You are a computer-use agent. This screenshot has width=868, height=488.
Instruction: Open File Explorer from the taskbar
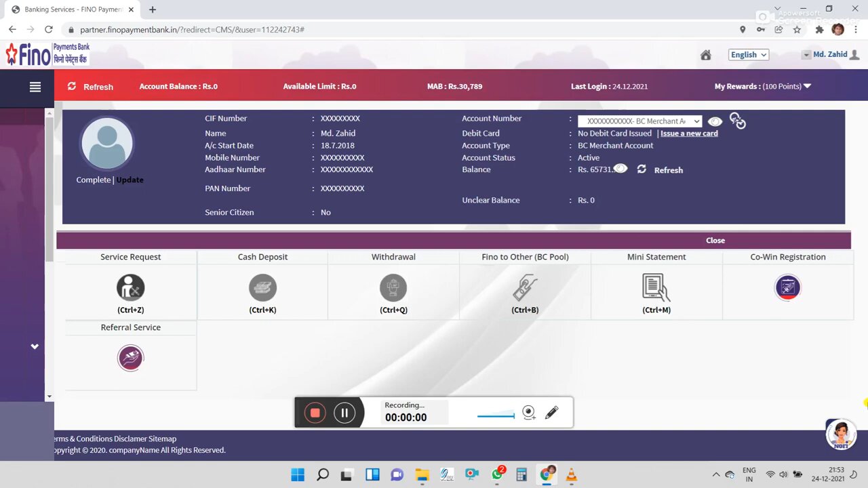pos(422,474)
